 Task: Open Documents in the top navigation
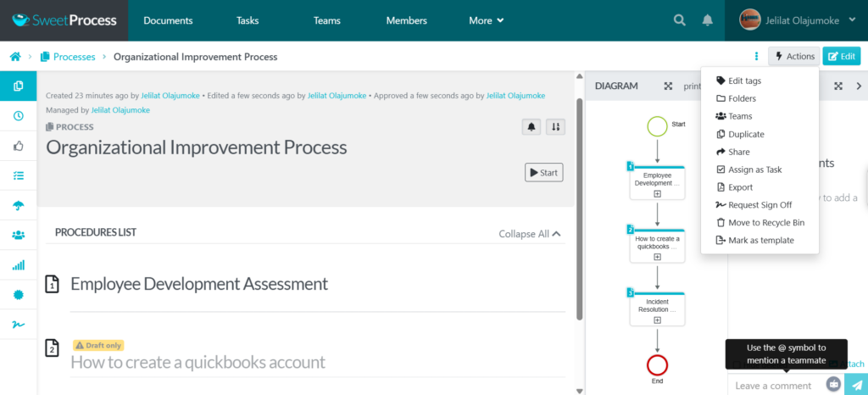point(168,20)
